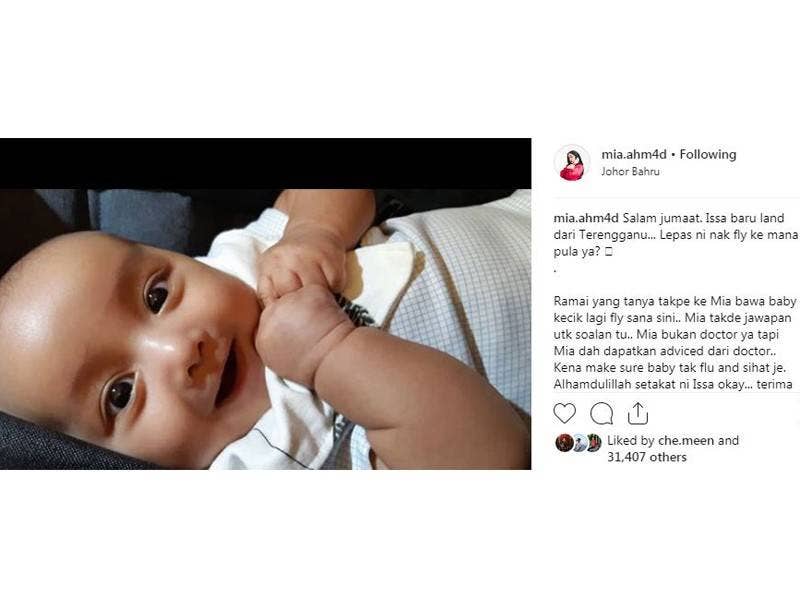
Task: View the 31,407 others likes list
Action: click(x=646, y=457)
